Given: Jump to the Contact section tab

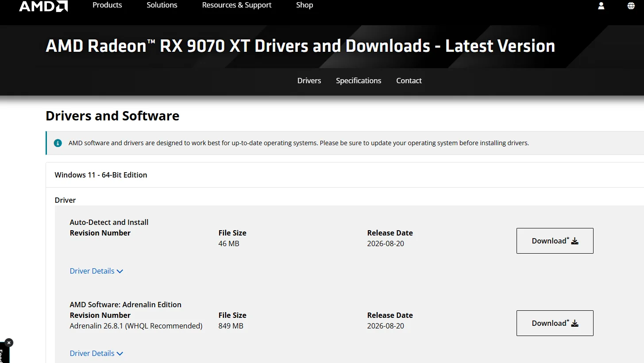Looking at the screenshot, I should point(409,81).
